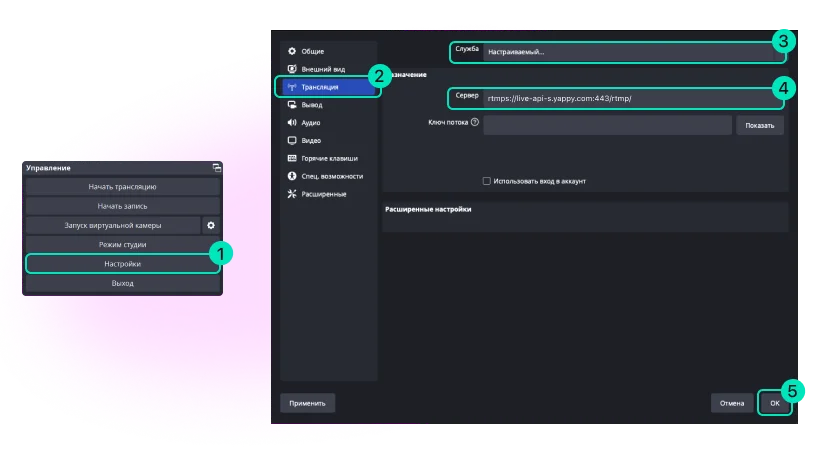Click the gear icon for Общие settings
This screenshot has width=827, height=454.
(292, 51)
